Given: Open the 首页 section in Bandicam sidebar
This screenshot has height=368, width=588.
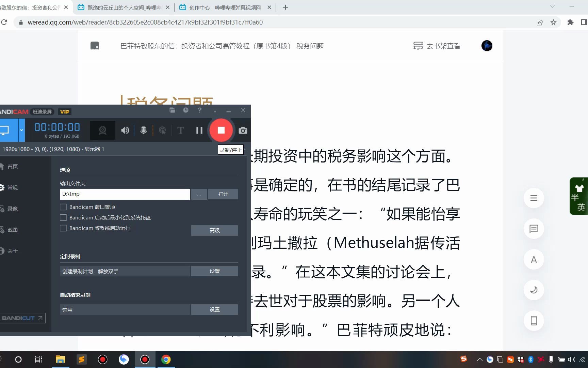Looking at the screenshot, I should click(x=13, y=166).
